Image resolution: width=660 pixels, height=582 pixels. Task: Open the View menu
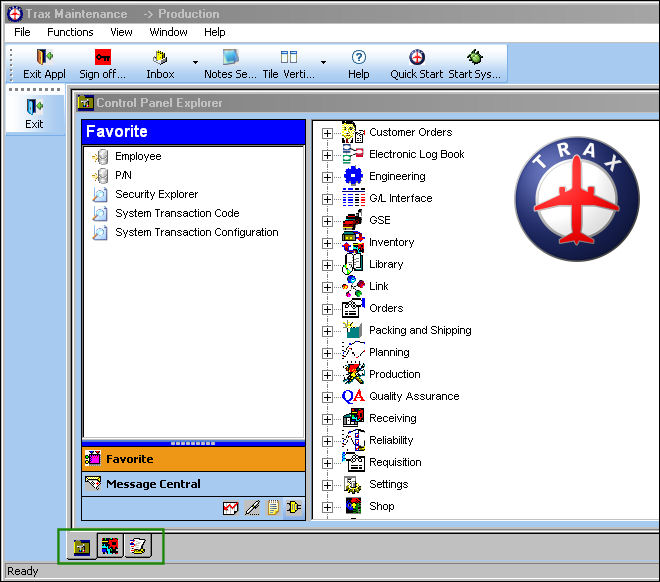pyautogui.click(x=121, y=32)
